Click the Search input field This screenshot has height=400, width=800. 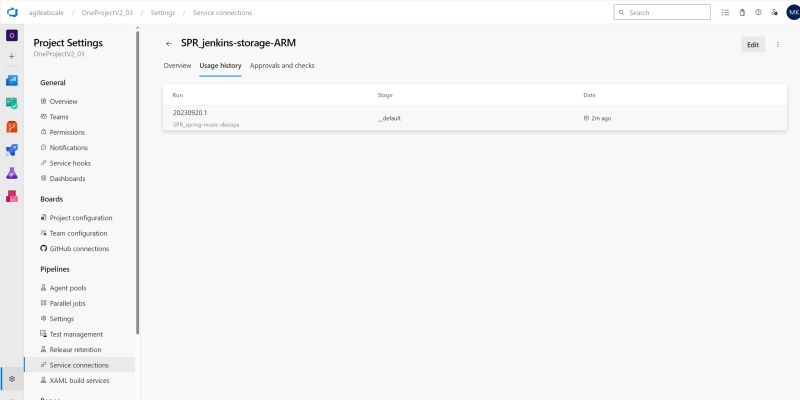click(x=662, y=12)
